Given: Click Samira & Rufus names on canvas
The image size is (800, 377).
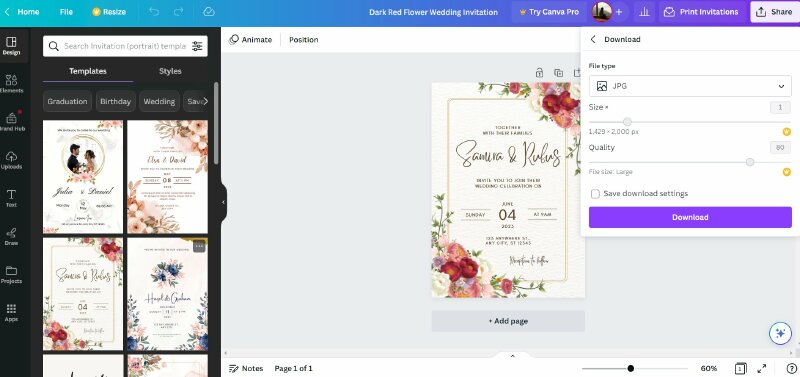Looking at the screenshot, I should (508, 155).
